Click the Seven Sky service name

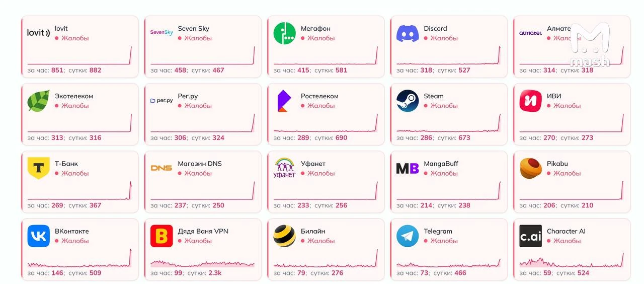pos(194,29)
